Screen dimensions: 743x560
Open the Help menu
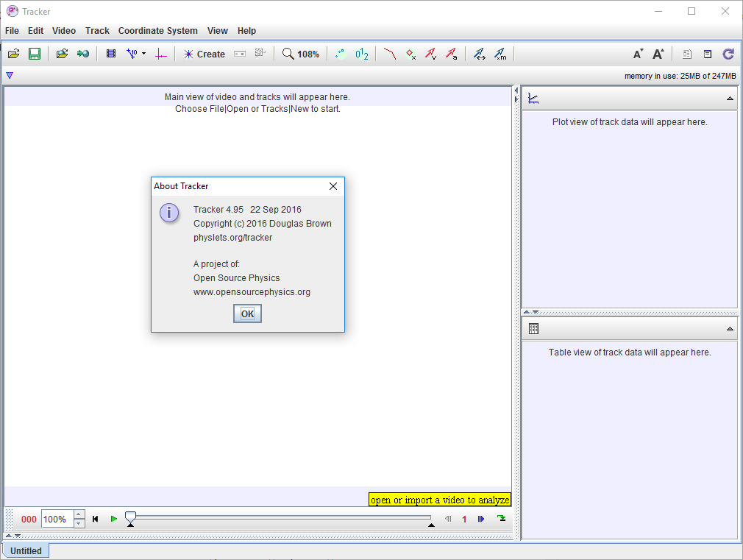[x=246, y=31]
